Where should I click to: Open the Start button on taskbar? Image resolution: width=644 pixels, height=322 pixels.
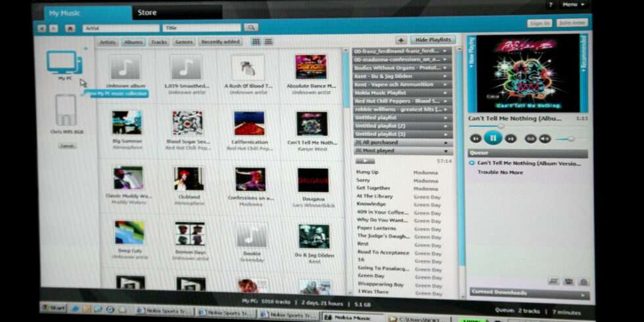pyautogui.click(x=54, y=308)
